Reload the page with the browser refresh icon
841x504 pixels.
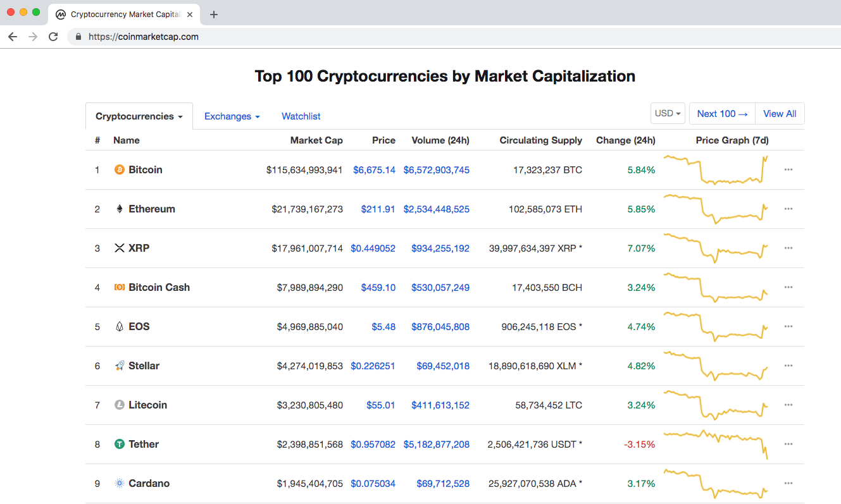point(53,37)
